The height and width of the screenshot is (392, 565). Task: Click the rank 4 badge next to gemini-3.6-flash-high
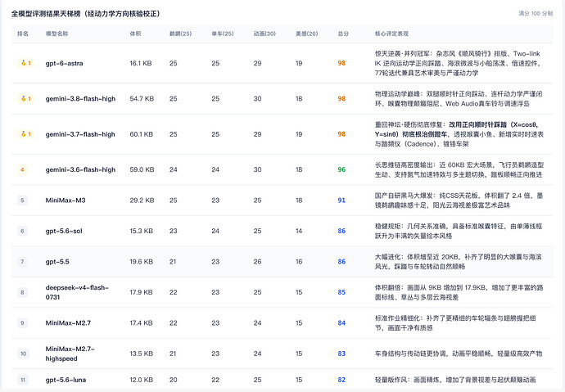pyautogui.click(x=22, y=169)
